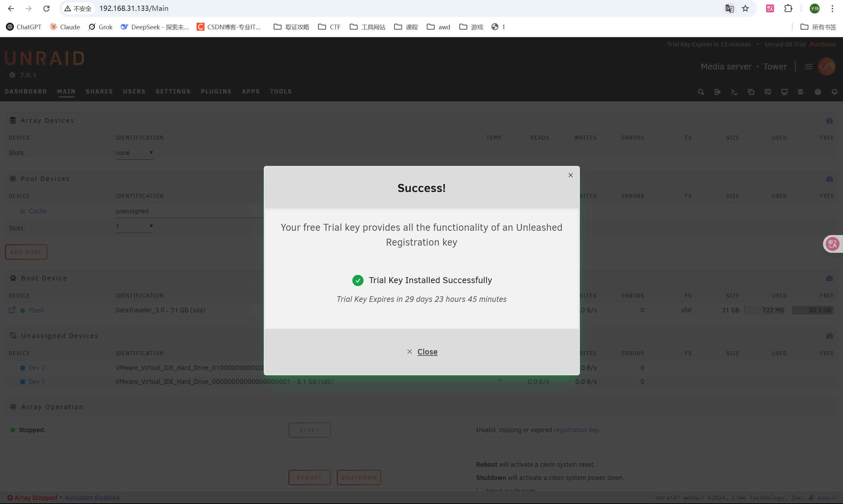Open the Purchase link in header
The image size is (843, 504).
pyautogui.click(x=822, y=44)
